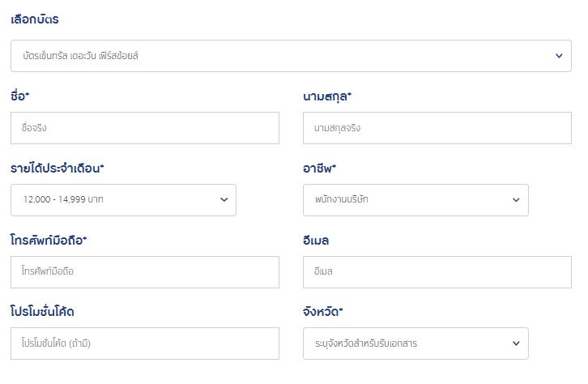
Task: Click the อีเมล email input box
Action: [x=437, y=272]
